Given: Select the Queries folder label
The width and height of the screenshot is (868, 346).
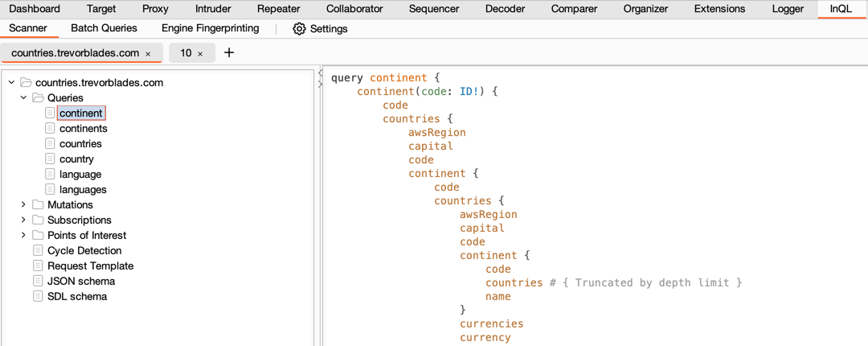Looking at the screenshot, I should tap(65, 97).
